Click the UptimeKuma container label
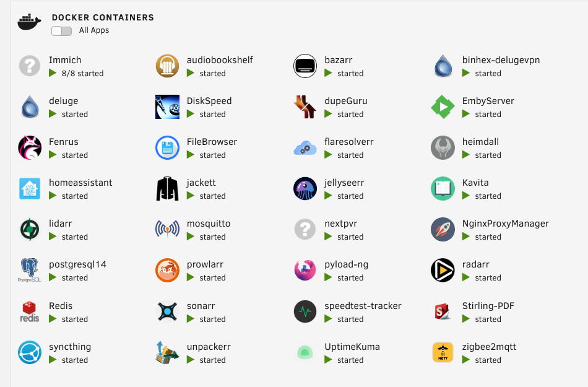588x387 pixels. (x=352, y=347)
